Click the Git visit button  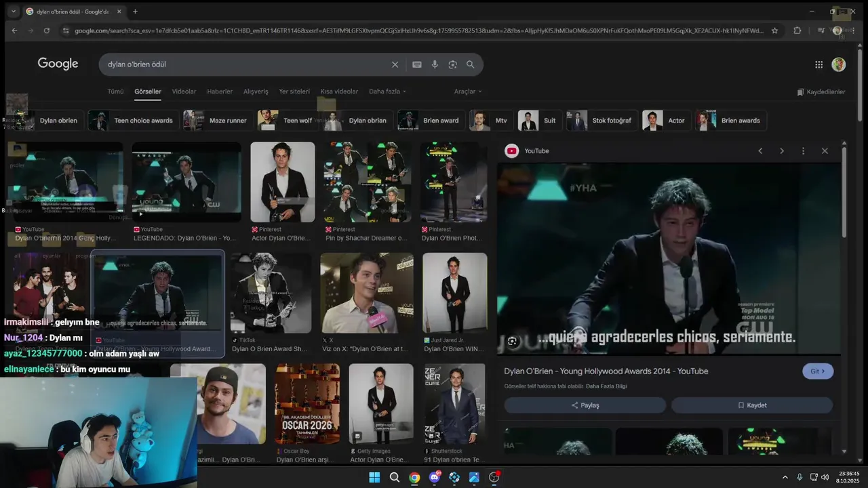point(818,371)
